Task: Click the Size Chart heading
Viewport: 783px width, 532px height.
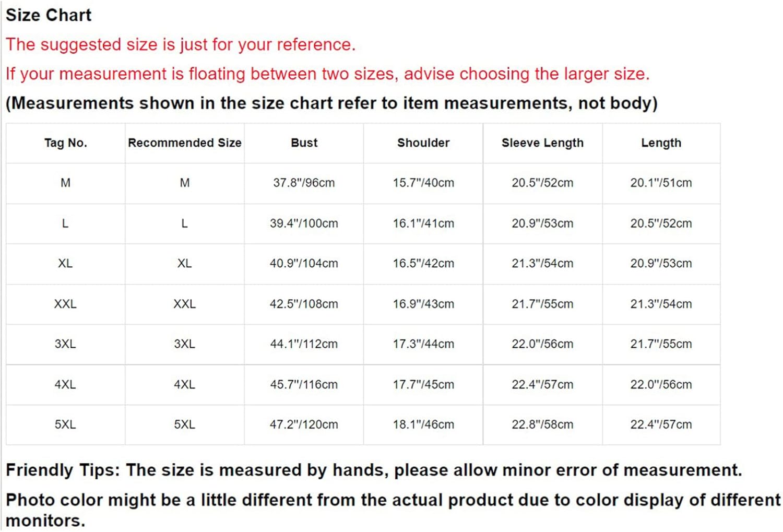Action: click(x=49, y=15)
